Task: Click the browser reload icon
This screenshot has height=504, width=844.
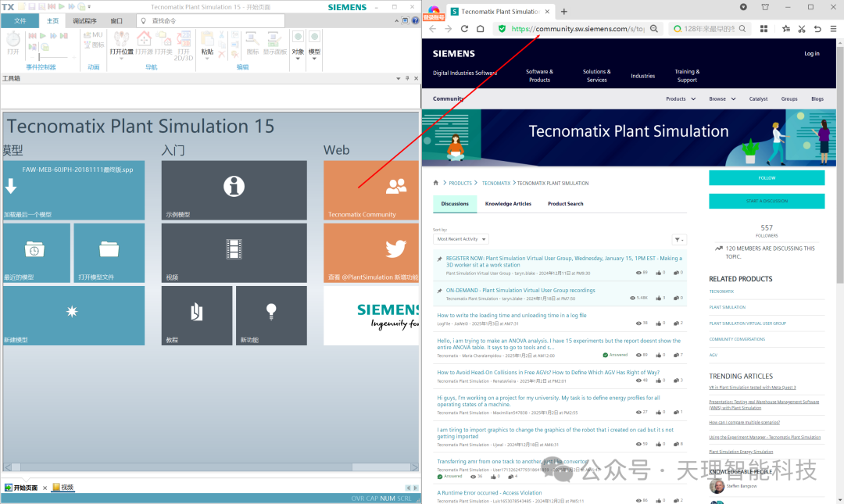Action: 464,29
